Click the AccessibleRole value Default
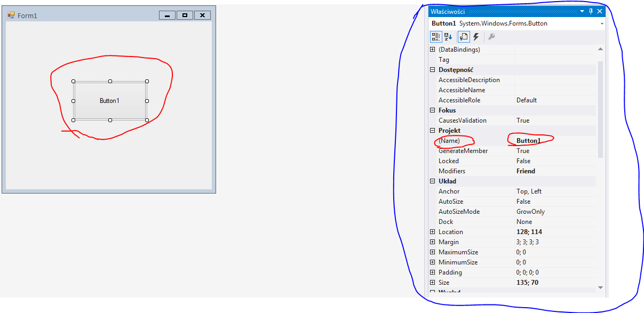Screen dimensions: 644x313 click(x=527, y=100)
